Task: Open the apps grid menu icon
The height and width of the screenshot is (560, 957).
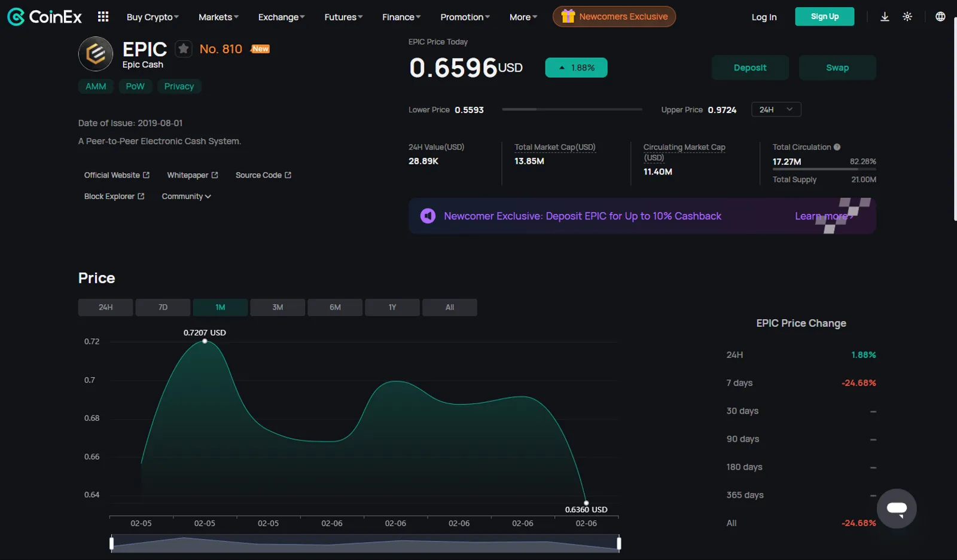Action: coord(103,17)
